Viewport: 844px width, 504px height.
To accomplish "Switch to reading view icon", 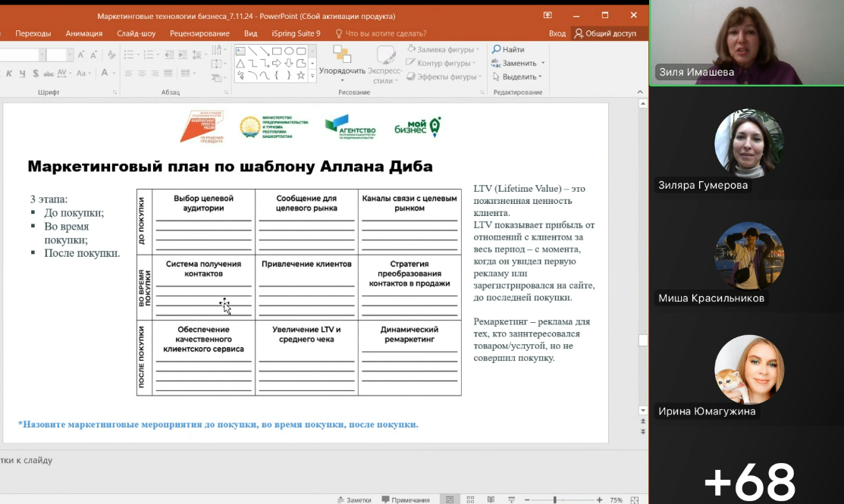I will (x=491, y=499).
